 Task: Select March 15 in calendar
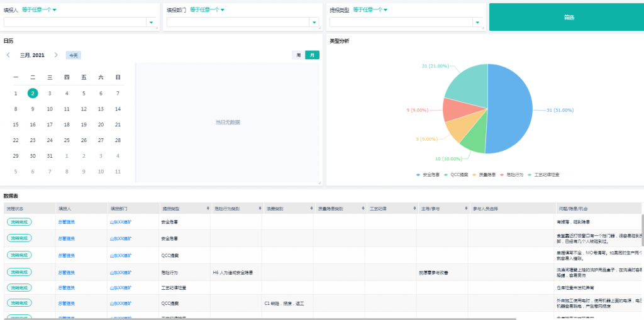[16, 124]
